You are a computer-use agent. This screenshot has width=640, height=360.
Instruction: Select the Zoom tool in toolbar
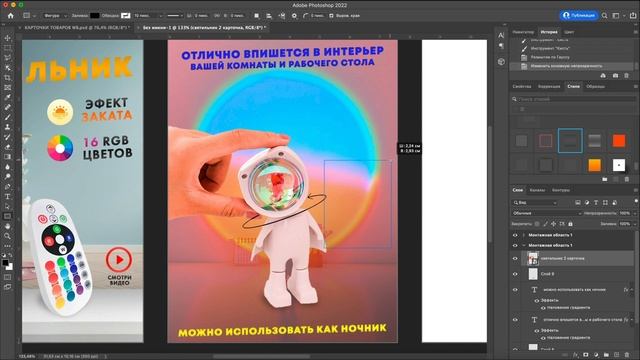[7, 236]
